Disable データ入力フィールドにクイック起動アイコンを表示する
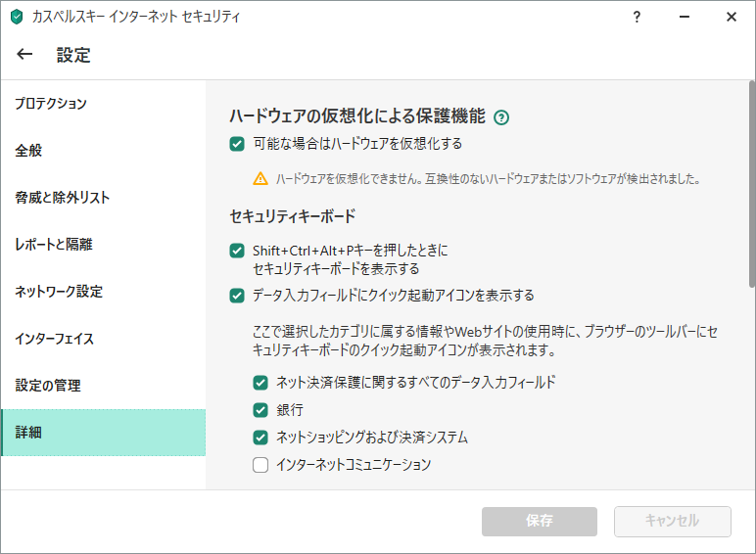 236,295
